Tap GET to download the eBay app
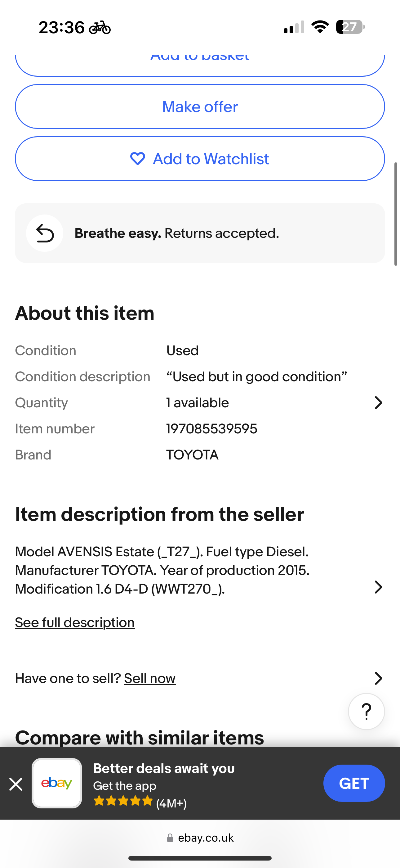The image size is (400, 868). click(x=354, y=783)
